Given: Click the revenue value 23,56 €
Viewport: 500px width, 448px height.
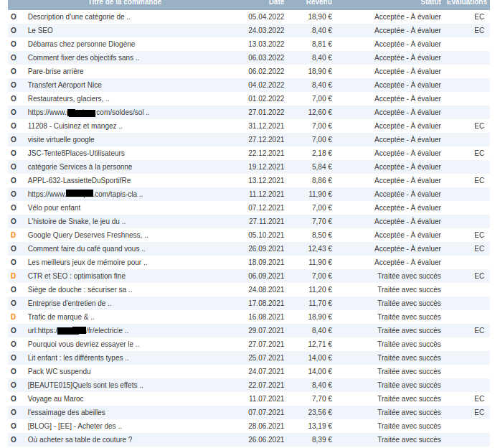Looking at the screenshot, I should point(320,412).
